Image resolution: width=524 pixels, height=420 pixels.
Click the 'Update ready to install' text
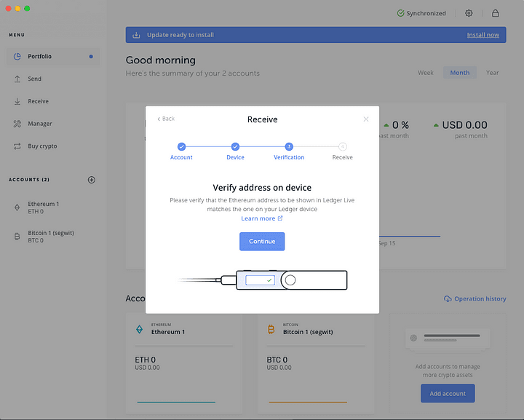pos(180,35)
